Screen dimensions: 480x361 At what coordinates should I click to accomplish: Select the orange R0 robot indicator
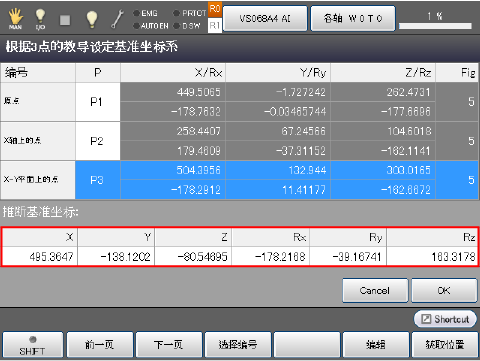pyautogui.click(x=215, y=9)
